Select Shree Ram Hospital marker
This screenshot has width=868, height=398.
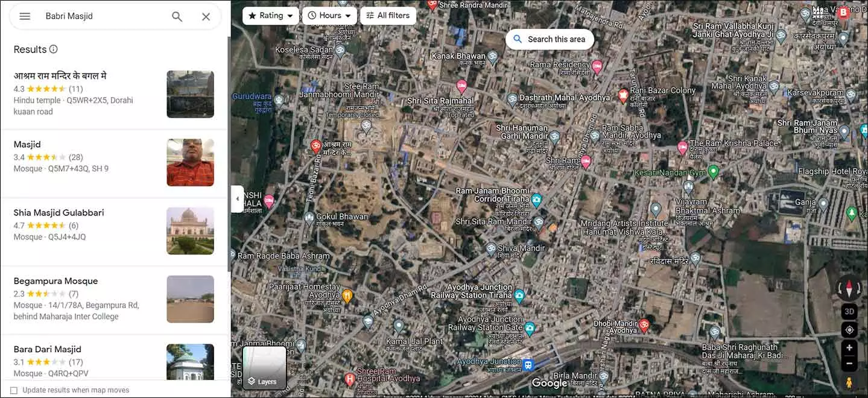(349, 379)
